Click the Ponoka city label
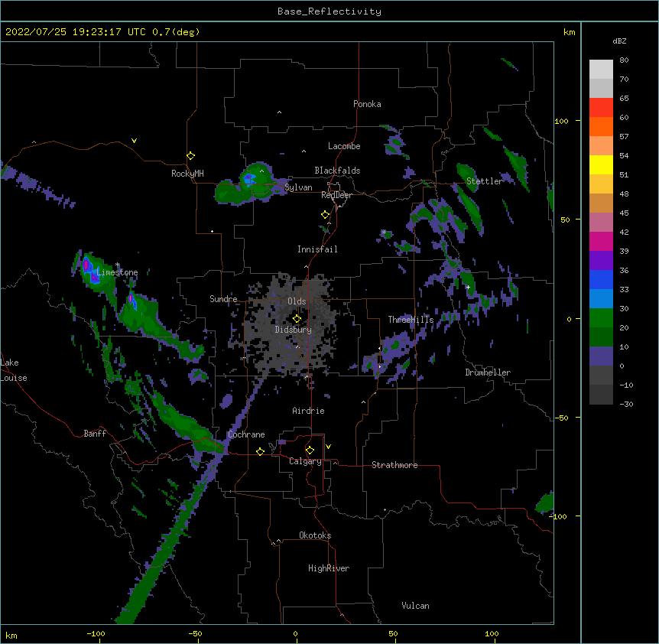659x644 pixels. [367, 104]
